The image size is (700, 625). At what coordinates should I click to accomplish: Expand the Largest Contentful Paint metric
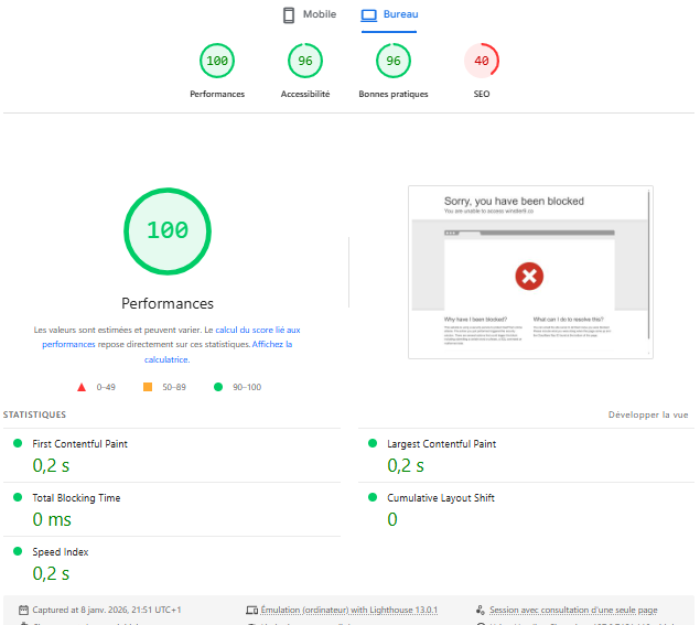[x=441, y=444]
